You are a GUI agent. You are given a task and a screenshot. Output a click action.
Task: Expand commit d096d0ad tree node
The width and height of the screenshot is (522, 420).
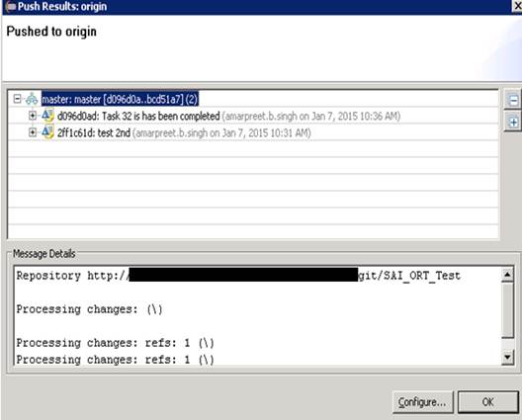coord(33,116)
